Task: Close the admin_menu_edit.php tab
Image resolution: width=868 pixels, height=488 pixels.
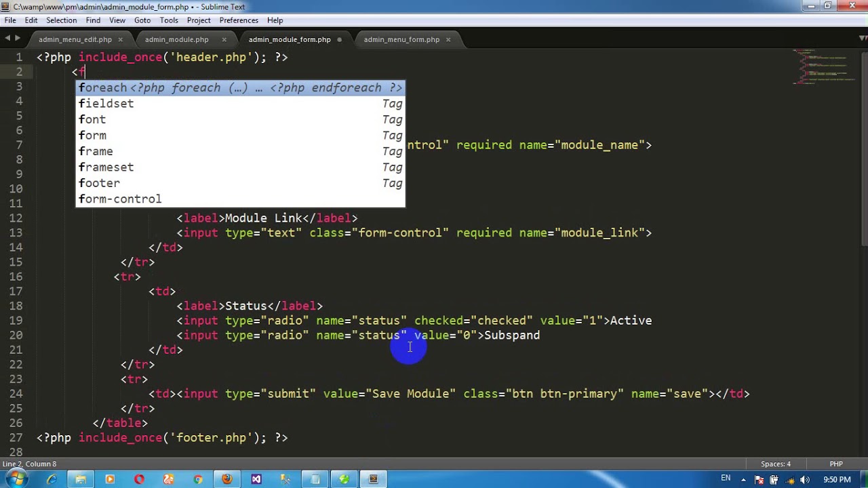Action: pos(121,39)
